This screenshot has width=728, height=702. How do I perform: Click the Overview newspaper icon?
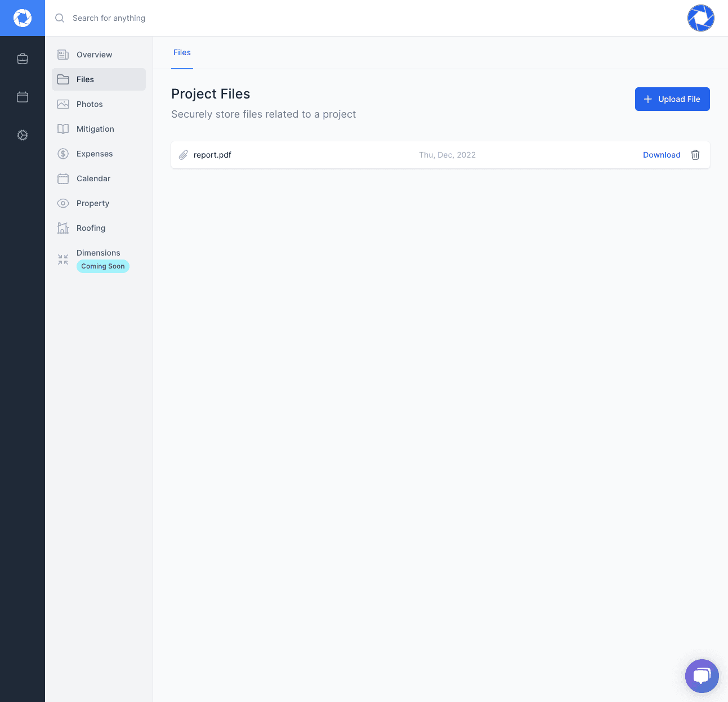pos(63,55)
